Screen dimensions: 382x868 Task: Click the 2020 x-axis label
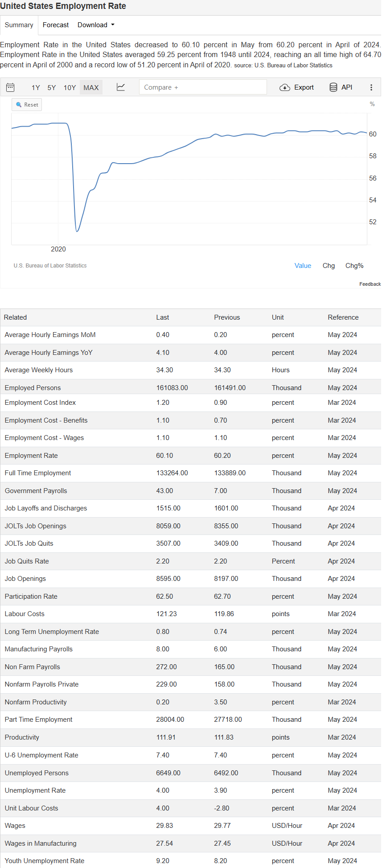[58, 249]
